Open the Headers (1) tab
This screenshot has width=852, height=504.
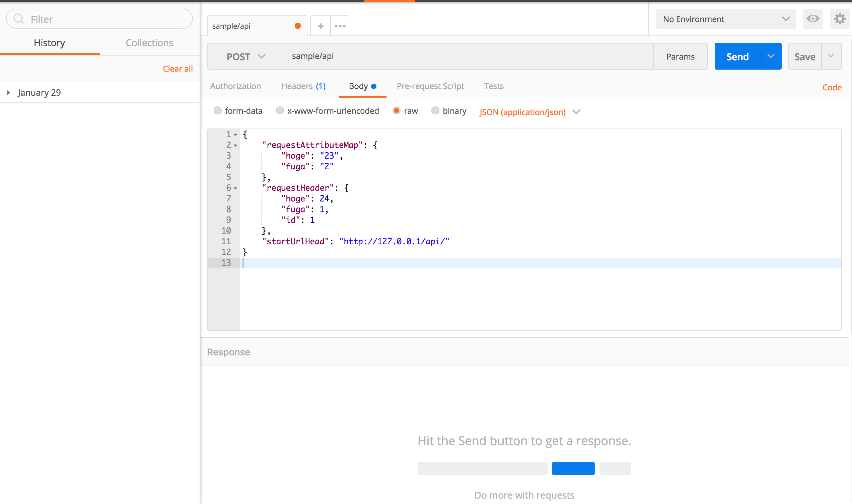303,86
